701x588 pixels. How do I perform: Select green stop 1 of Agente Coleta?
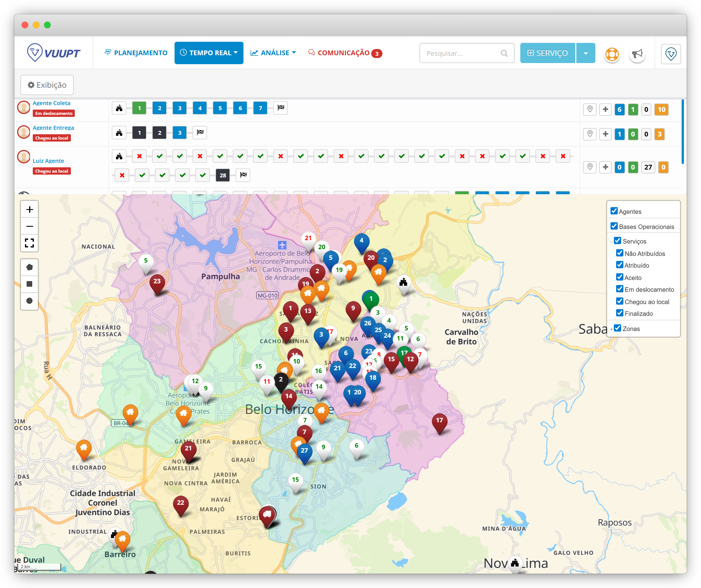pyautogui.click(x=139, y=108)
